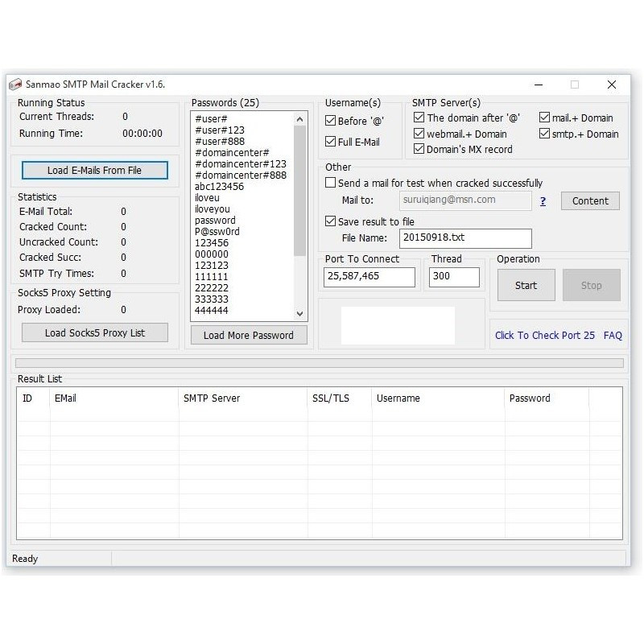The width and height of the screenshot is (644, 644).
Task: Select the abc123456 entry in the list
Action: (x=220, y=186)
